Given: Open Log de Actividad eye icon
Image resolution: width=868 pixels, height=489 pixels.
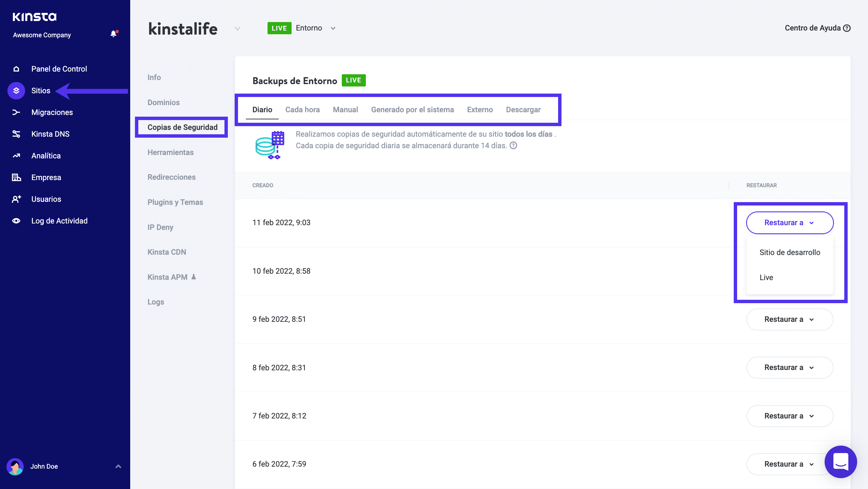Looking at the screenshot, I should 16,221.
